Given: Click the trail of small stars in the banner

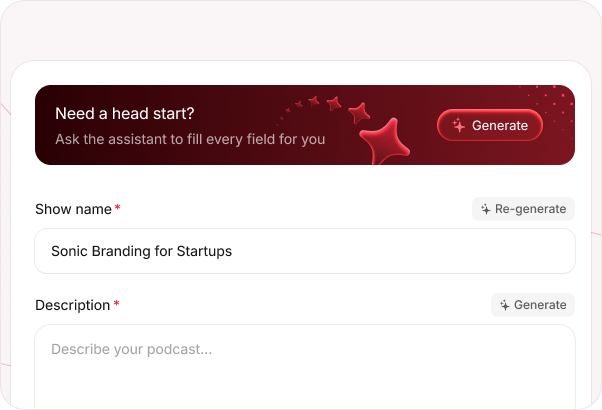Looking at the screenshot, I should 320,101.
